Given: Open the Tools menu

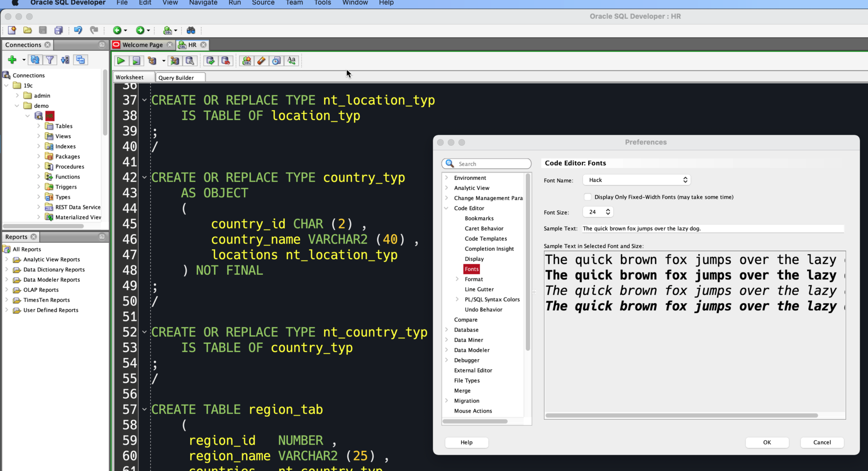Looking at the screenshot, I should point(322,3).
